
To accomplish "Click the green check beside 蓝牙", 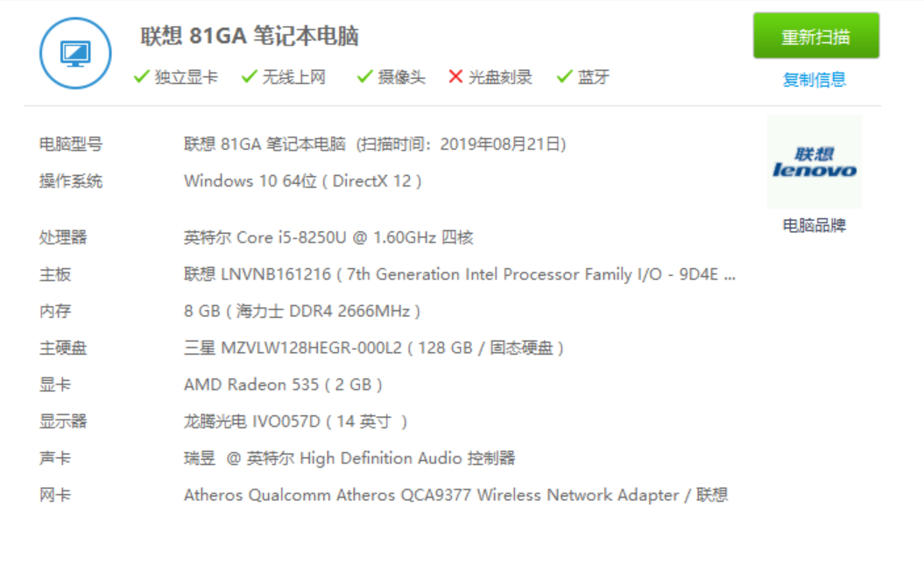I will tap(565, 77).
